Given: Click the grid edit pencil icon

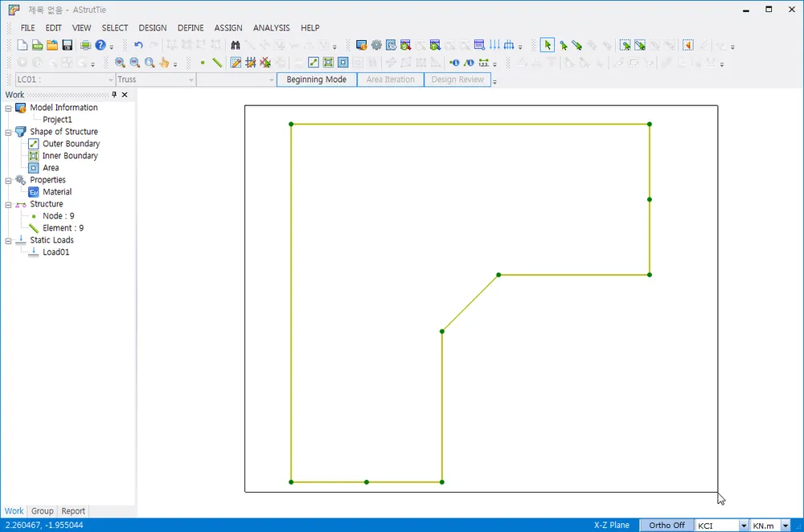Looking at the screenshot, I should (x=236, y=63).
